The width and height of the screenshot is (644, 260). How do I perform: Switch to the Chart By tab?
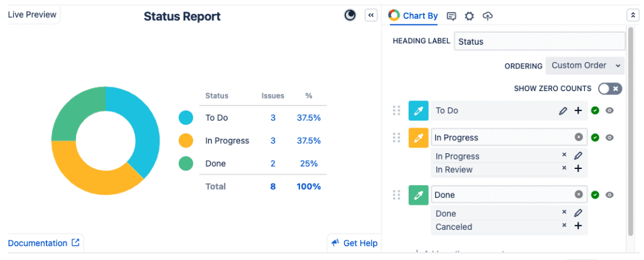click(413, 16)
